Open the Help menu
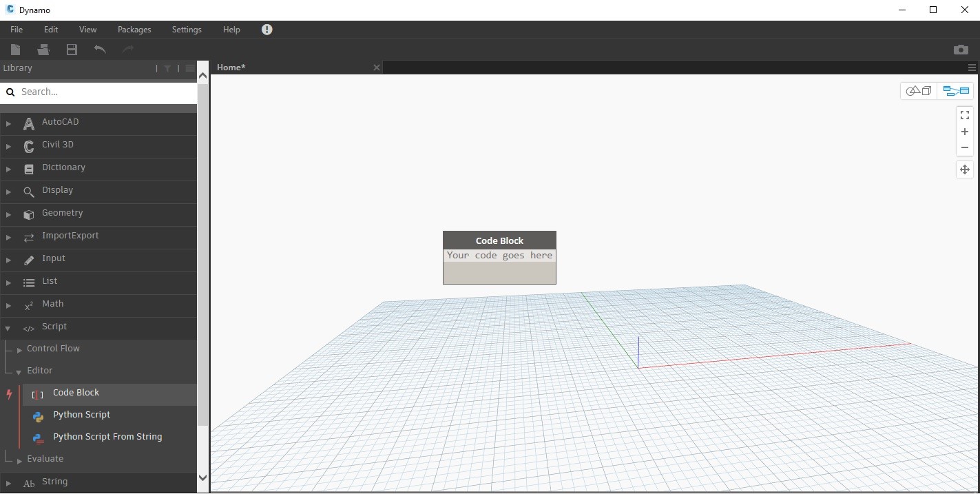980x494 pixels. pyautogui.click(x=231, y=30)
